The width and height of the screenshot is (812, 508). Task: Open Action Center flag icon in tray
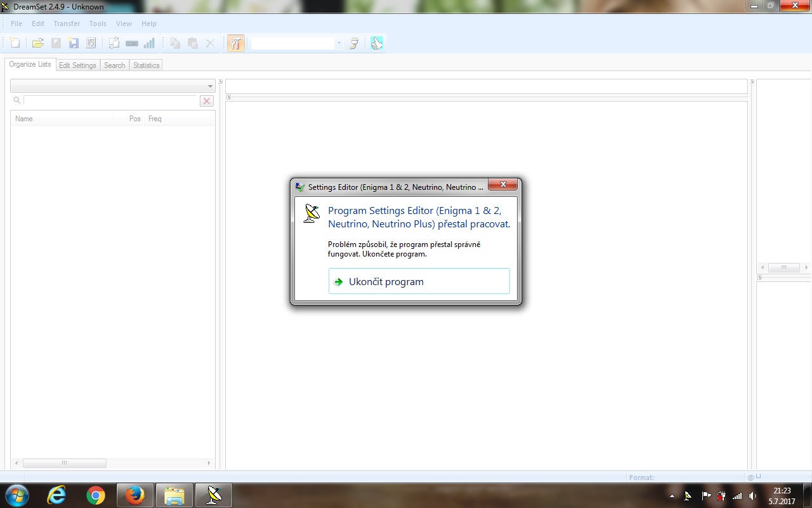[x=705, y=496]
